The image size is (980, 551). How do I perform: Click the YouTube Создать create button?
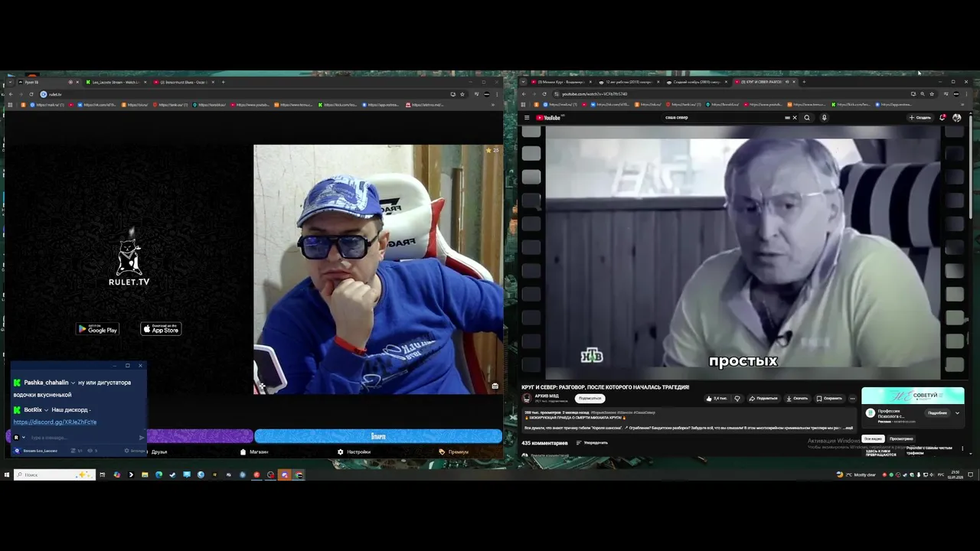[920, 118]
